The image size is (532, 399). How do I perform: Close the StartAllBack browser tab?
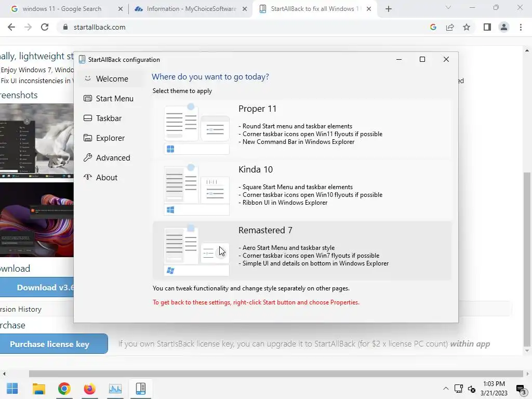369,9
